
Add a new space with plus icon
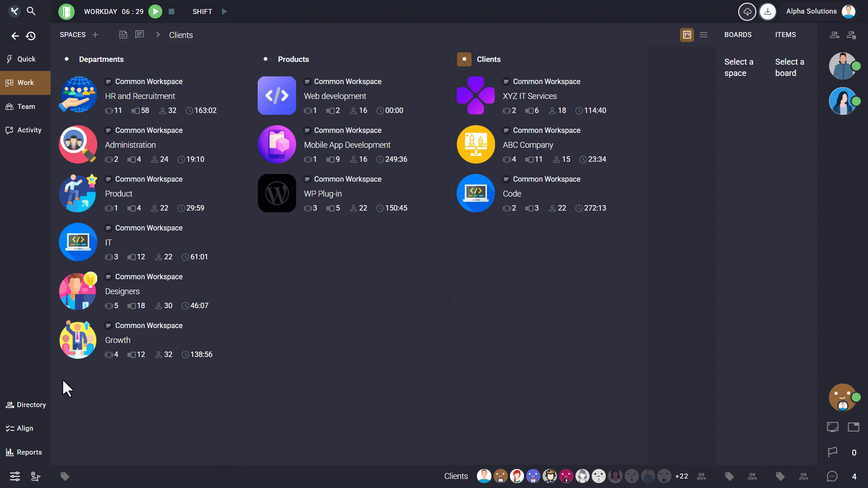pos(95,35)
